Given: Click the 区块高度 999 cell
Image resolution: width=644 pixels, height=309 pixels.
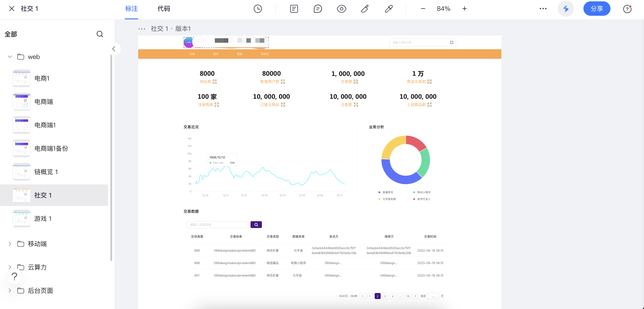Looking at the screenshot, I should point(197,250).
